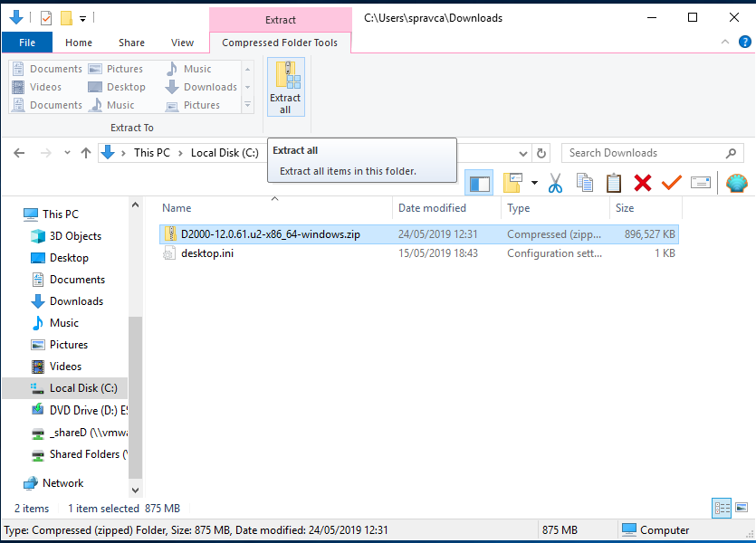Switch to large thumbnails view in status bar
The height and width of the screenshot is (543, 756).
click(x=742, y=508)
